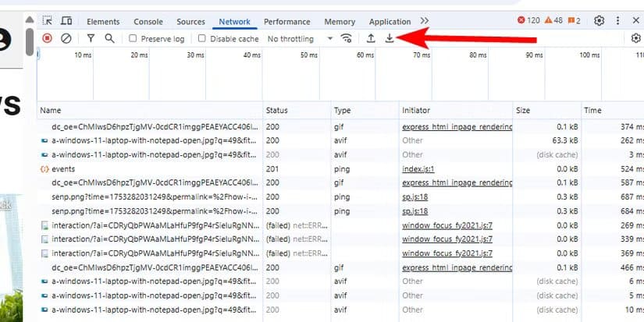This screenshot has height=322, width=644.
Task: Open express_html_inpage link in 374 ms row
Action: click(457, 127)
